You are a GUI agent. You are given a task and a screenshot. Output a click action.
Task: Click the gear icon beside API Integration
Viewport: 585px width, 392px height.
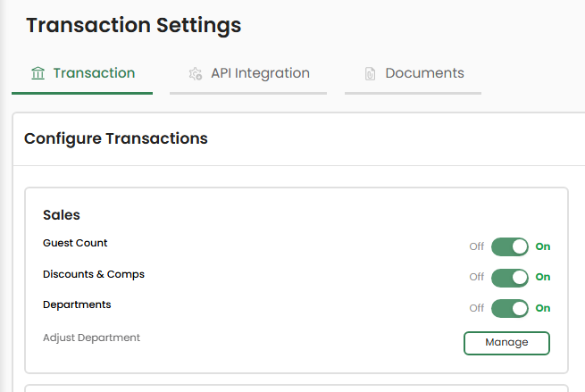pos(196,74)
